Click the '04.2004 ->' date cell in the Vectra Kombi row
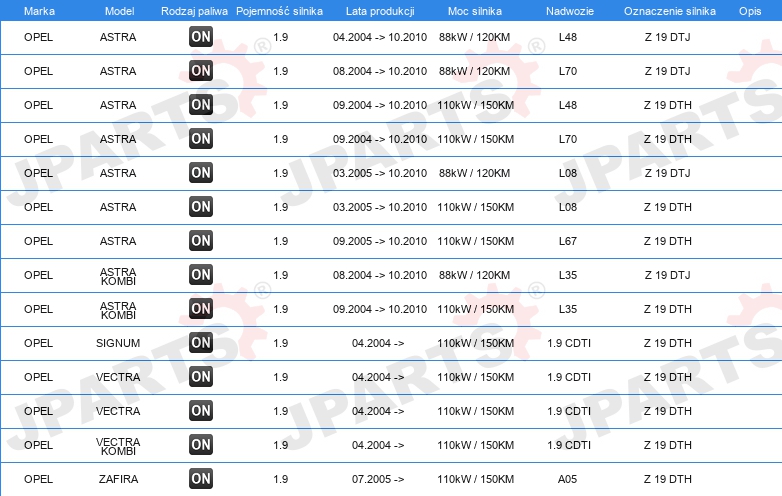Image resolution: width=782 pixels, height=496 pixels. [x=378, y=445]
